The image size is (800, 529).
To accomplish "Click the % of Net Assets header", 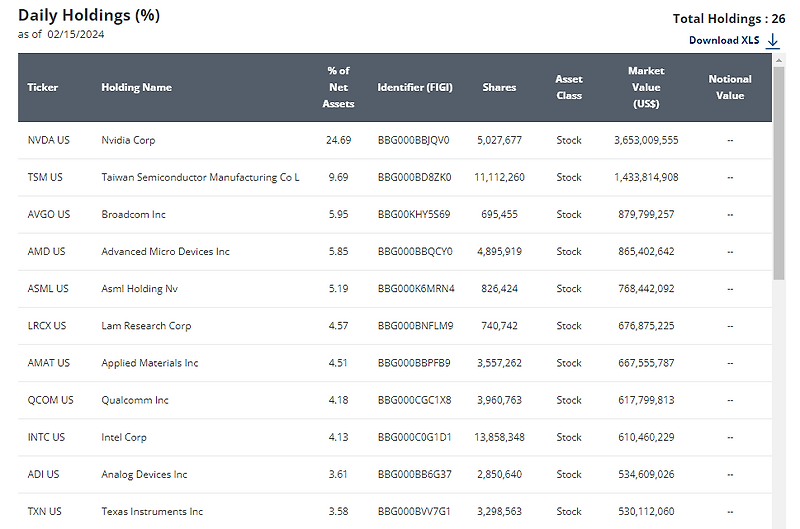I will (x=339, y=87).
